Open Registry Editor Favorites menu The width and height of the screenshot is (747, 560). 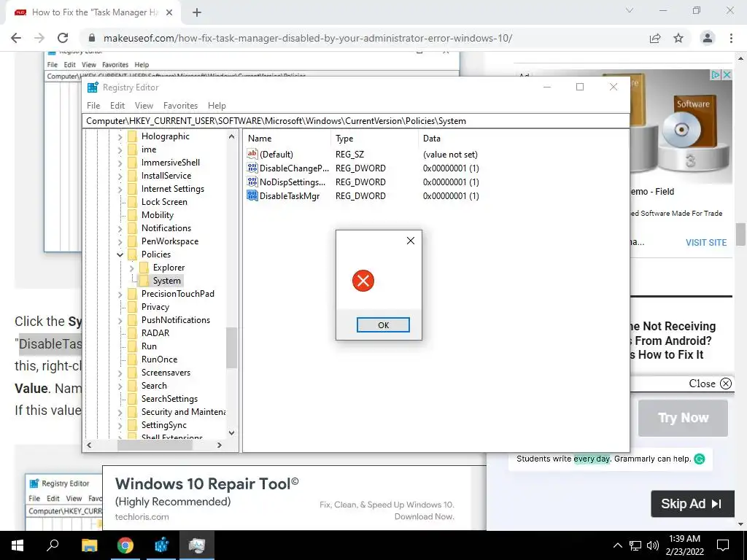coord(180,106)
